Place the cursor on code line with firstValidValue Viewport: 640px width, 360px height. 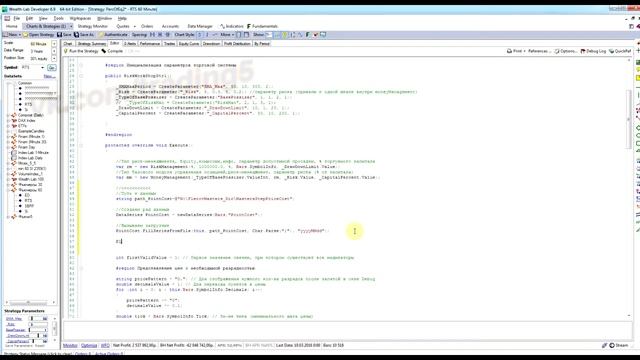coord(235,258)
